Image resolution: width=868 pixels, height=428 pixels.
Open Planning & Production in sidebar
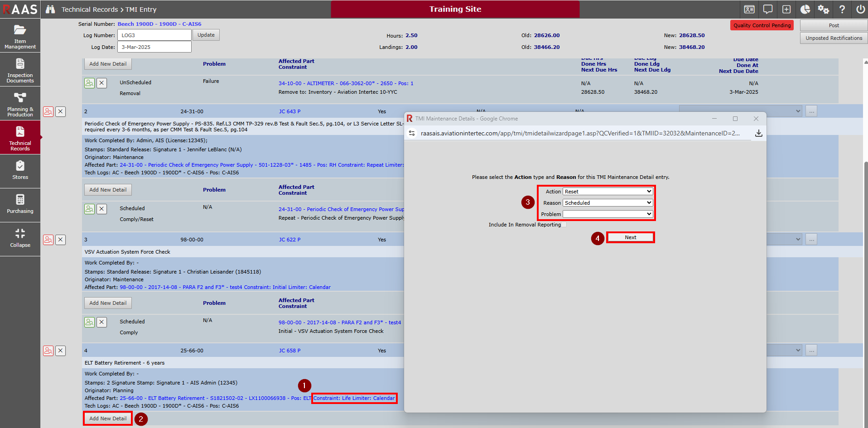click(20, 104)
